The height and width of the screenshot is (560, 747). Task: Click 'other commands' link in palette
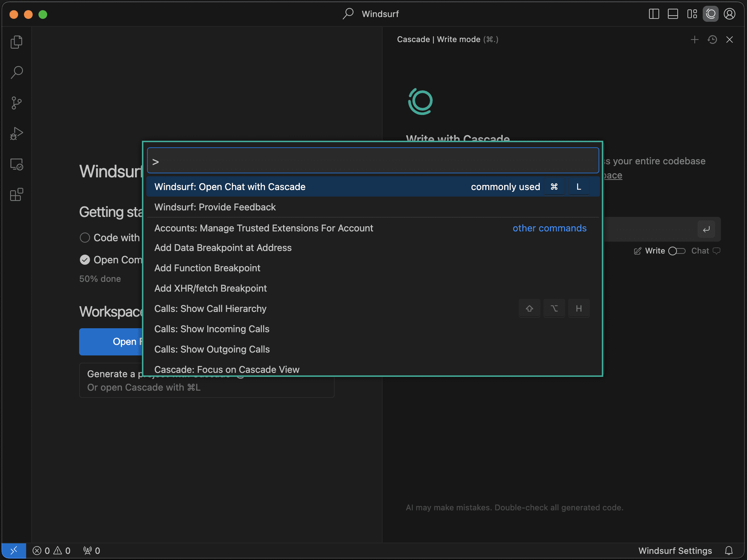click(548, 228)
